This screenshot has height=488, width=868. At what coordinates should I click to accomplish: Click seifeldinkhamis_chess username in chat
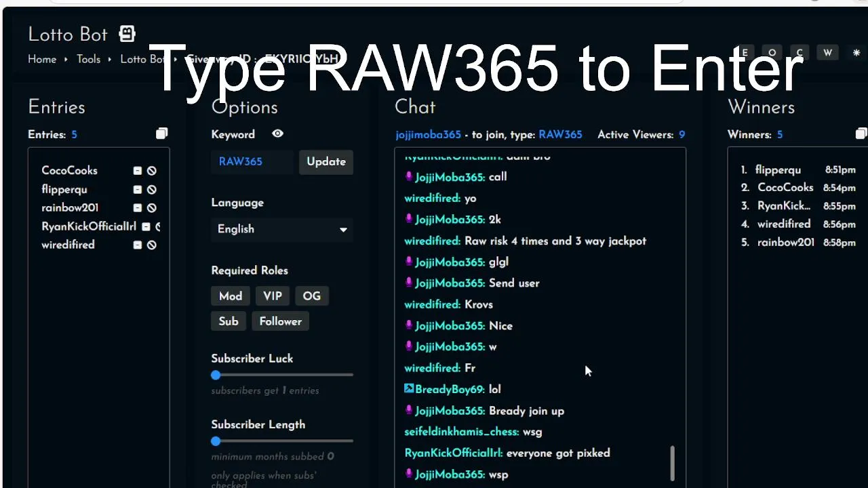(462, 432)
